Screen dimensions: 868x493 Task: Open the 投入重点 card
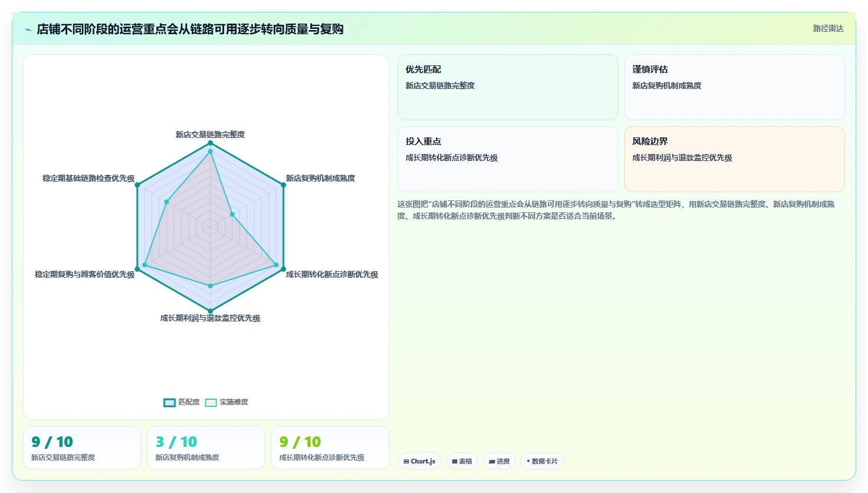[x=507, y=159]
